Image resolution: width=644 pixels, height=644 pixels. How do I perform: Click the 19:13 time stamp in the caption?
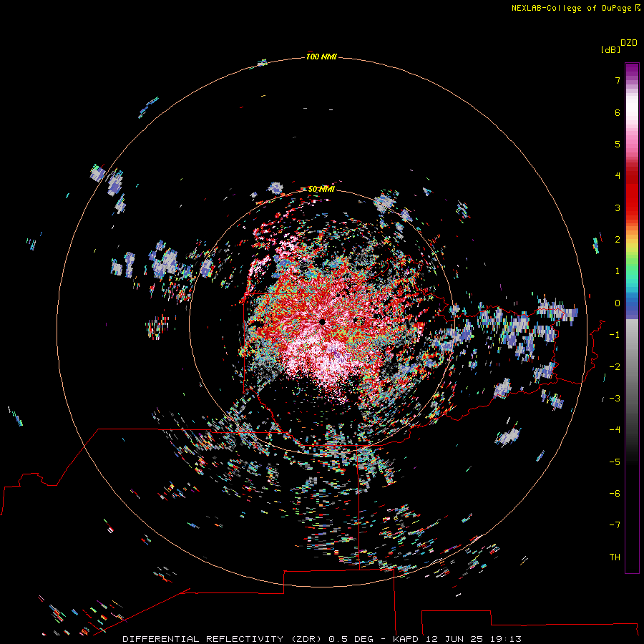tap(506, 639)
